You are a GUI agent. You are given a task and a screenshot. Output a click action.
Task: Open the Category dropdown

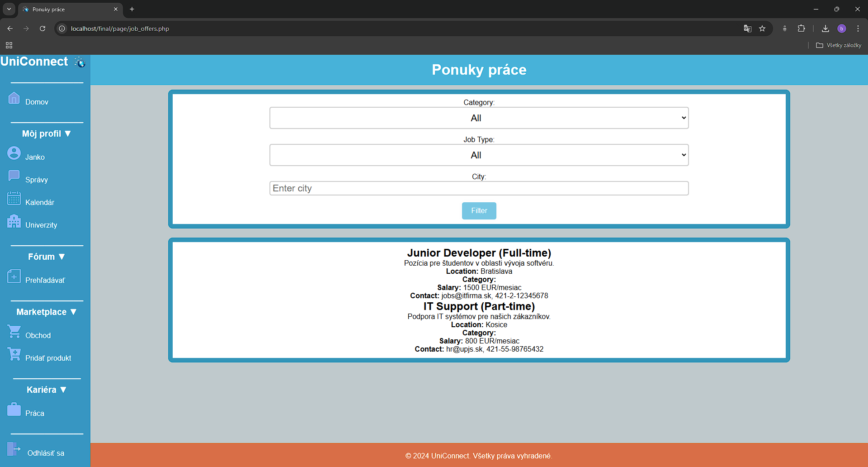click(x=479, y=118)
